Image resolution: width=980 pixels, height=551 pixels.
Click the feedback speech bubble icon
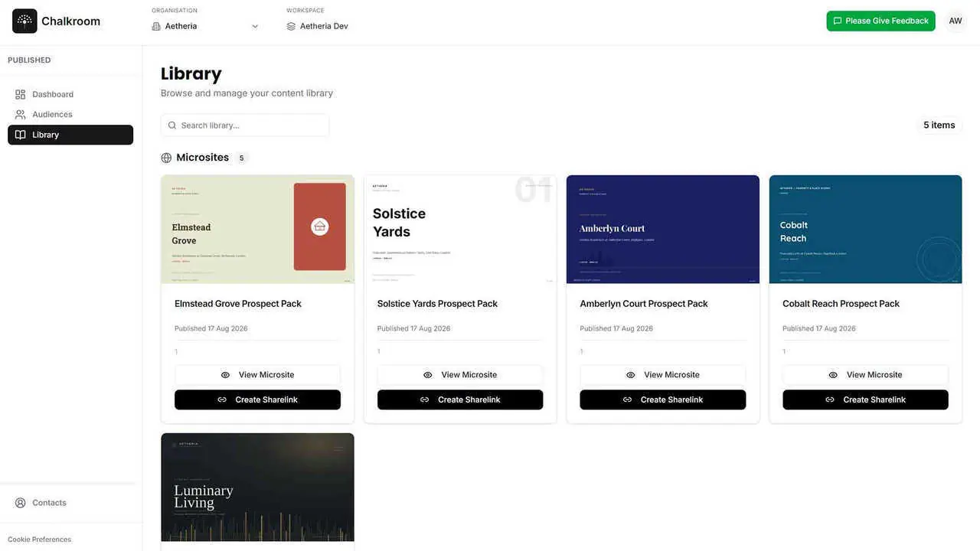838,21
